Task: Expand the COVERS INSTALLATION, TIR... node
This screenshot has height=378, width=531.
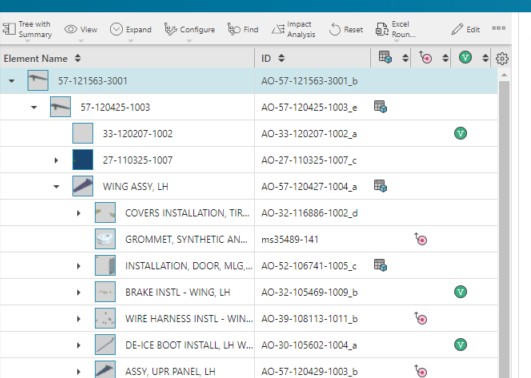Action: point(79,213)
